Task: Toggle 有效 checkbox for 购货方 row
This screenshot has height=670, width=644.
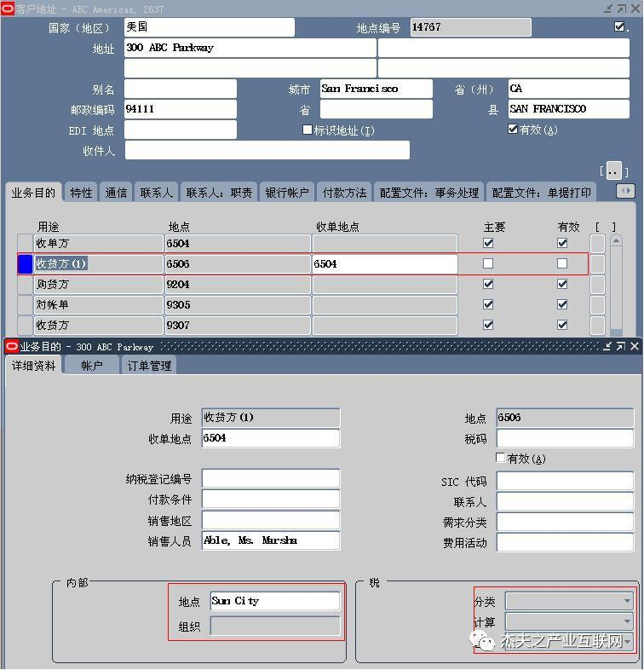Action: (x=562, y=284)
